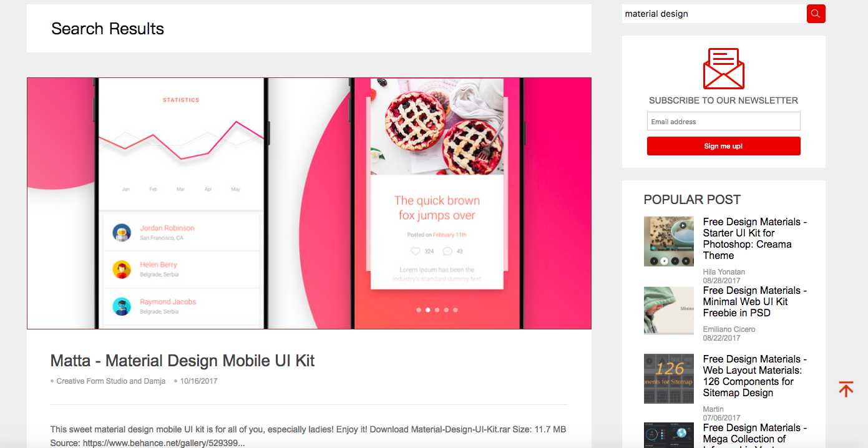The width and height of the screenshot is (868, 448).
Task: Focus the material design search field
Action: point(714,14)
